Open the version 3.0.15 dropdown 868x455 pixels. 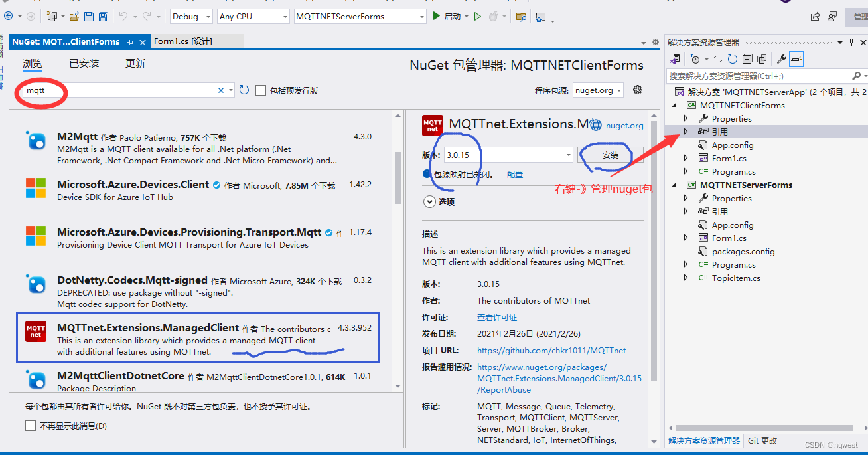tap(569, 155)
